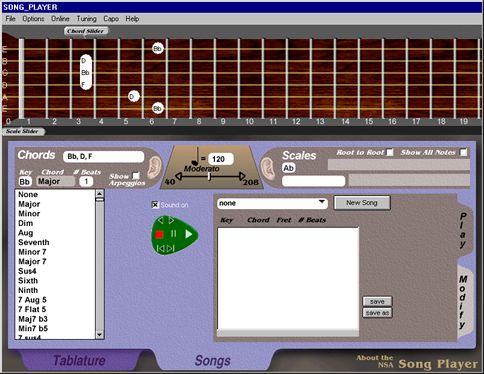Image resolution: width=484 pixels, height=374 pixels.
Task: Click the Scales ear icon
Action: tap(268, 167)
